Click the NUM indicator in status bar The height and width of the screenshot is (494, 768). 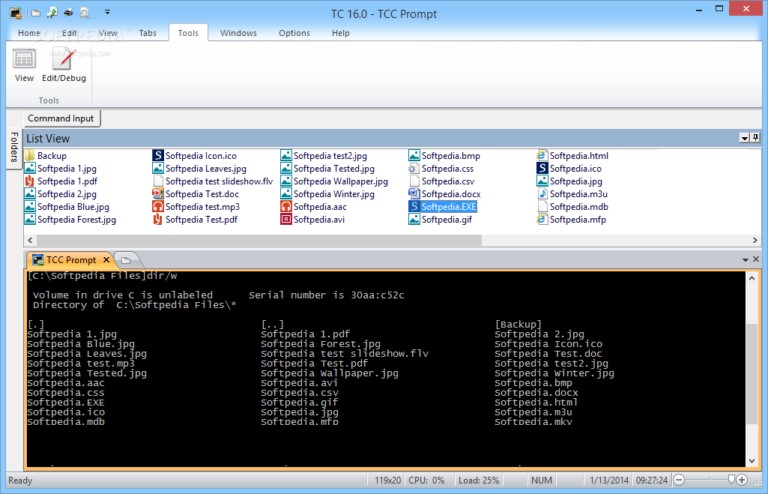[x=541, y=480]
